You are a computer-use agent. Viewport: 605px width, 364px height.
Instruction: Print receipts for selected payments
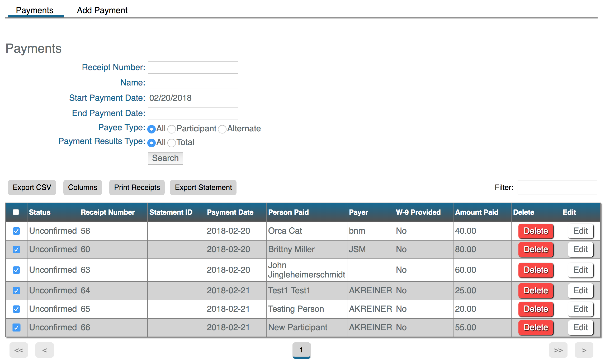click(x=137, y=187)
